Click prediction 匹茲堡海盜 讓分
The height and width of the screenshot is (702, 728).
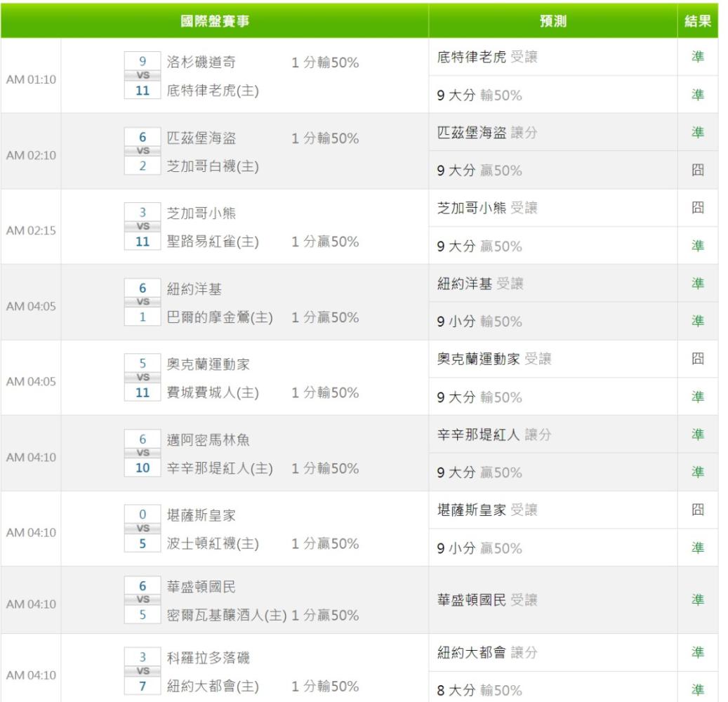click(x=487, y=132)
